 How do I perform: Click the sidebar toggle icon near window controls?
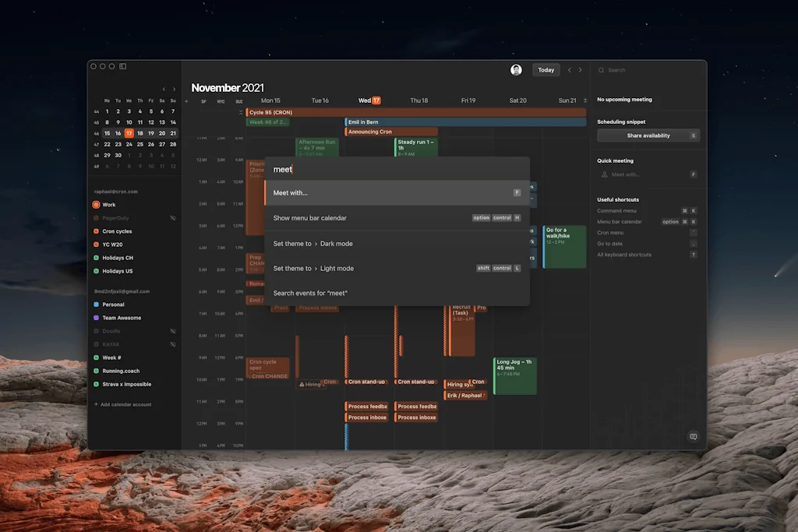[x=122, y=66]
